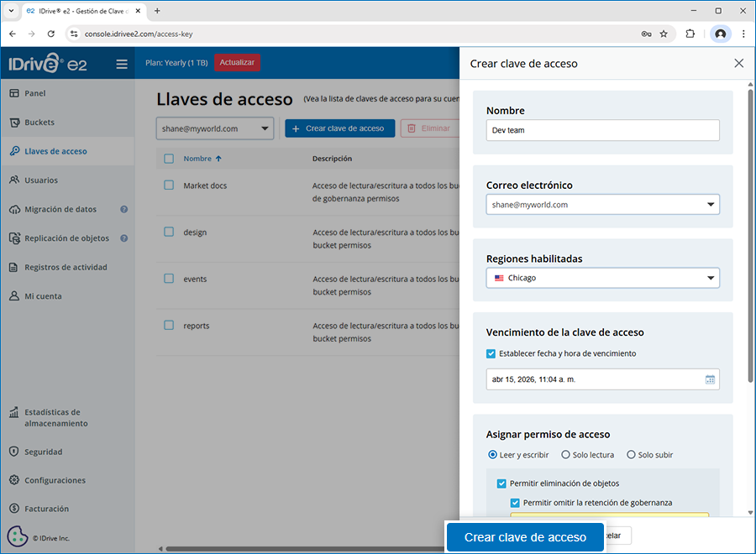Click help icon beside Migración de datos
The image size is (756, 554).
pyautogui.click(x=124, y=210)
